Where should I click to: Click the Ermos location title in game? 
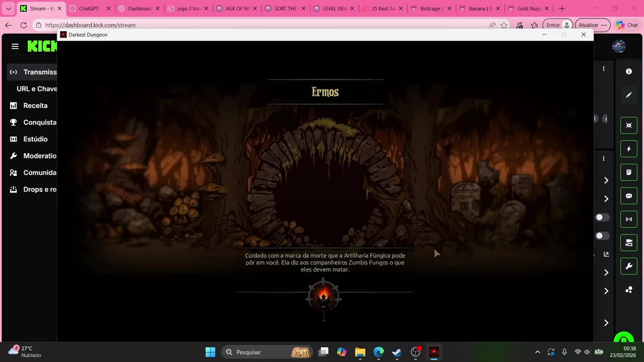[x=325, y=92]
